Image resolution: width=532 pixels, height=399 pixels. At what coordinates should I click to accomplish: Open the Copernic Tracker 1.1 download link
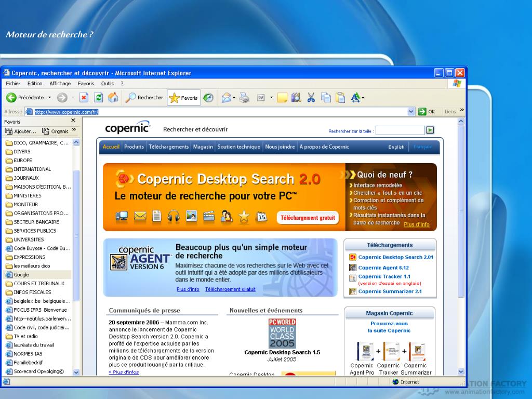click(x=384, y=276)
